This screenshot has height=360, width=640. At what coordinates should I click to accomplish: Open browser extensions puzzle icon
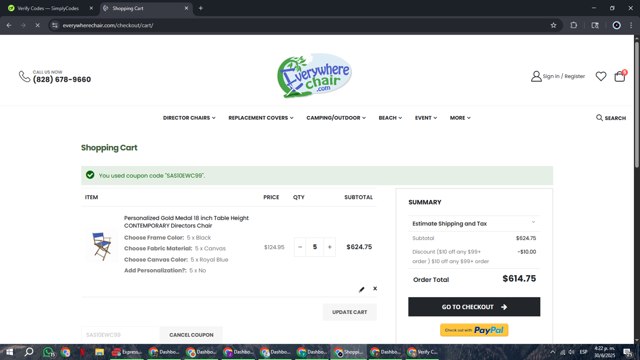point(573,25)
